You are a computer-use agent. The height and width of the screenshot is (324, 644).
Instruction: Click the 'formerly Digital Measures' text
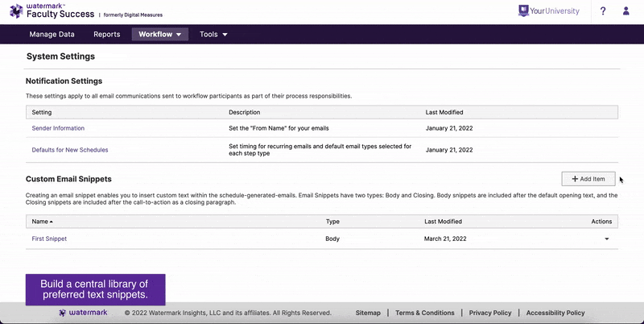point(133,15)
